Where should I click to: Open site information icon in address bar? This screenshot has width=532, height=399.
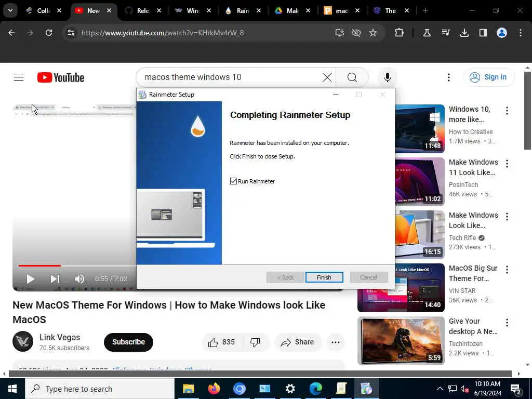71,33
